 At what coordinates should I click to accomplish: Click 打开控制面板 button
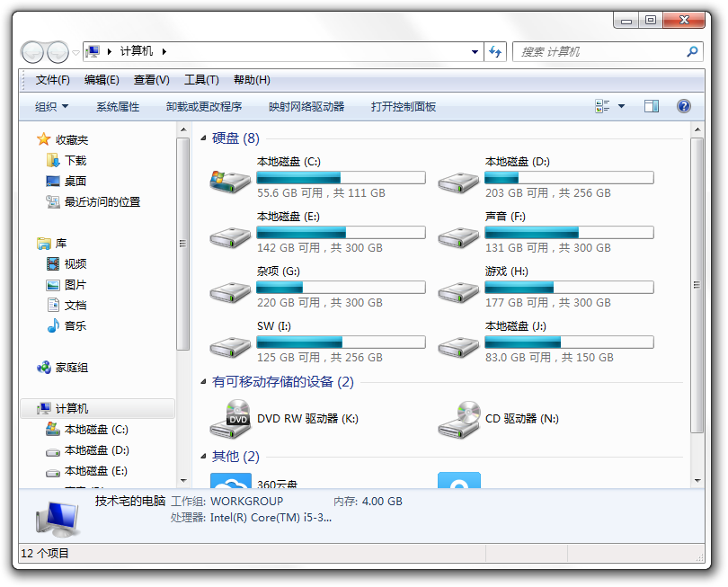pyautogui.click(x=404, y=106)
